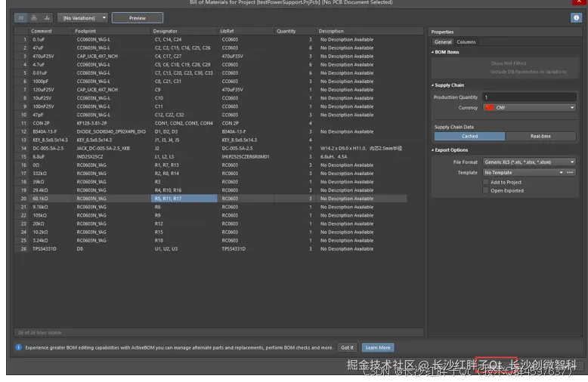The width and height of the screenshot is (588, 382).
Task: Click the 'DIODE_SOD8340_2P92X4P6_DIO' footprint cell
Action: point(112,131)
